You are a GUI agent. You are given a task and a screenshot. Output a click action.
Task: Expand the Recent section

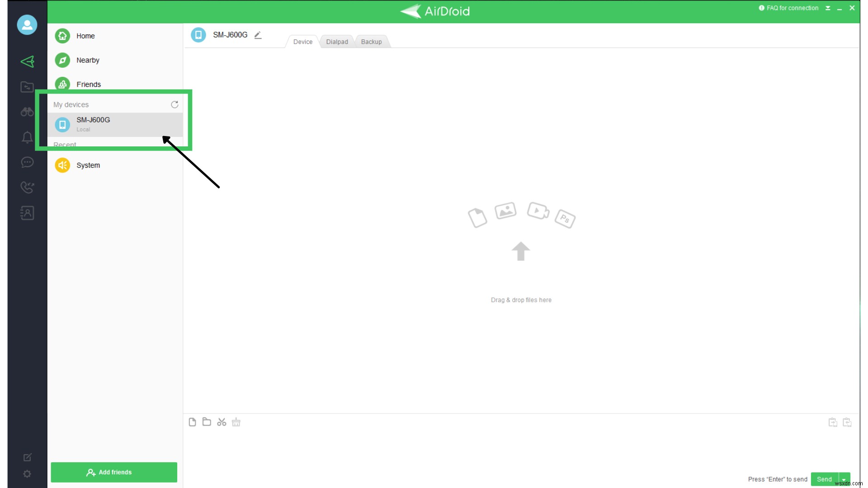click(64, 145)
